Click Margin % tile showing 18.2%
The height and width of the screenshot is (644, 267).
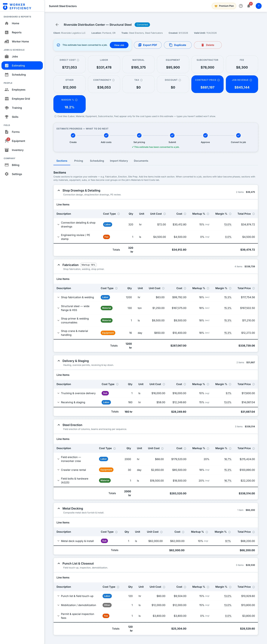pyautogui.click(x=70, y=104)
